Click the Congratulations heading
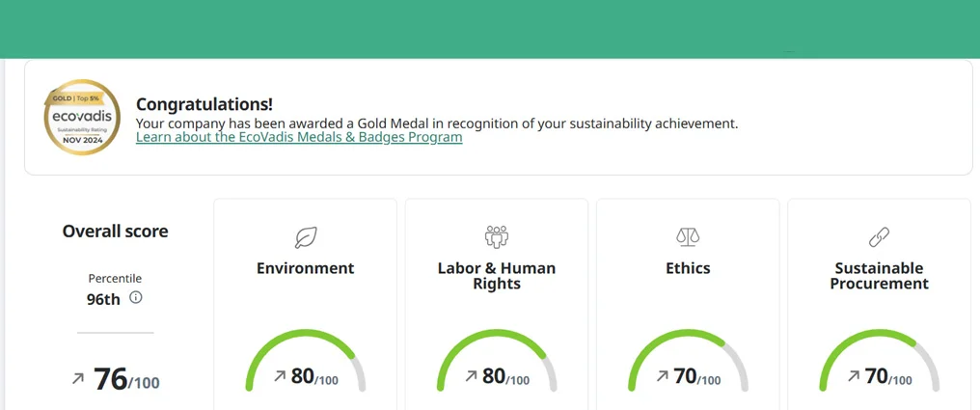Screen dimensions: 980x410 [204, 104]
